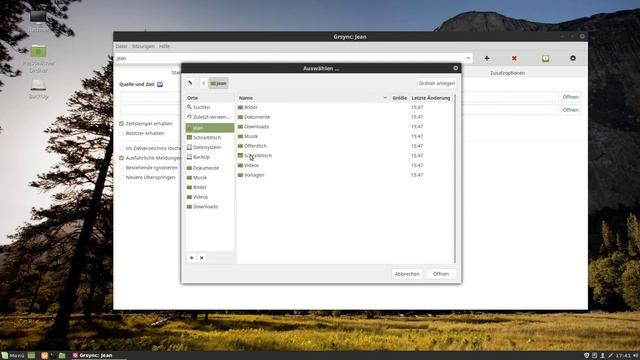Select Bilder bookmark in the places sidebar
640x360 pixels.
(x=210, y=187)
